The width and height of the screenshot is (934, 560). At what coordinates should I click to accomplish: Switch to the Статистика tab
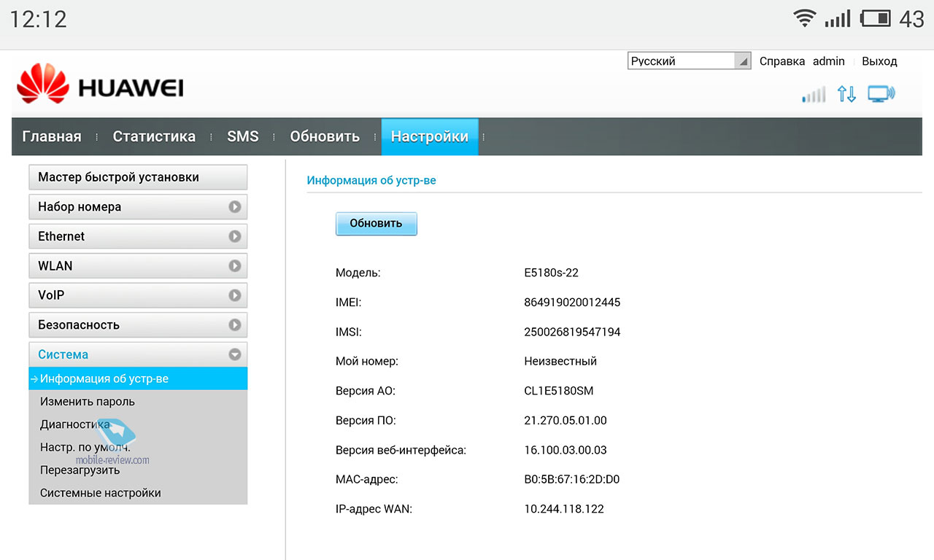tap(154, 136)
